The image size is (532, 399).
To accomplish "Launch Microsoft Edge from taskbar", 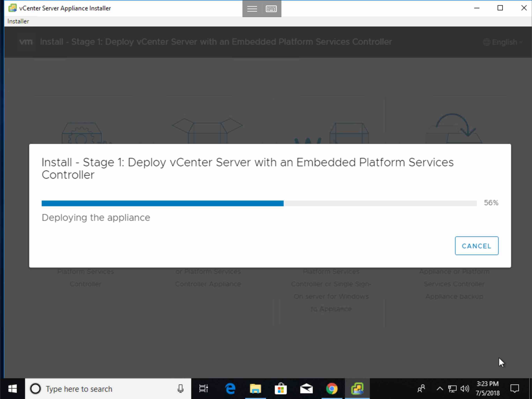I will pos(230,389).
